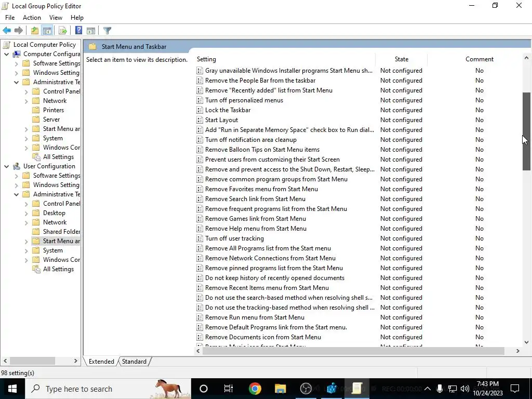Expand Software Settings under Computer Configuration
This screenshot has width=532, height=399.
point(16,63)
